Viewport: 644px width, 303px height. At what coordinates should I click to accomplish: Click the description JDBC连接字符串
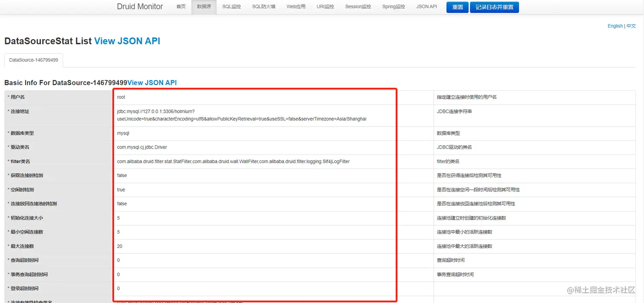[x=454, y=111]
